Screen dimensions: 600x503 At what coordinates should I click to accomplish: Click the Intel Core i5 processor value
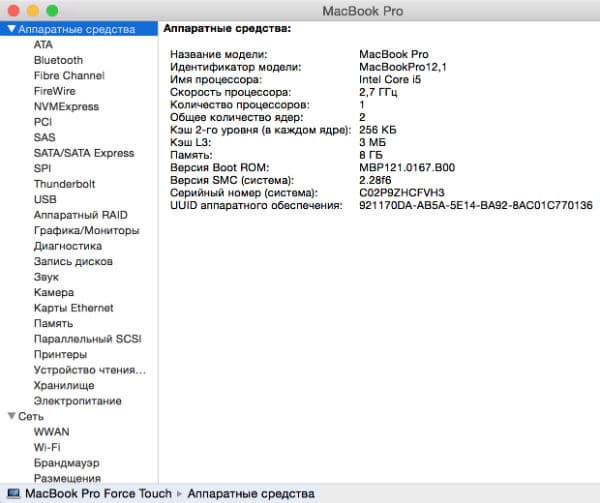point(390,80)
